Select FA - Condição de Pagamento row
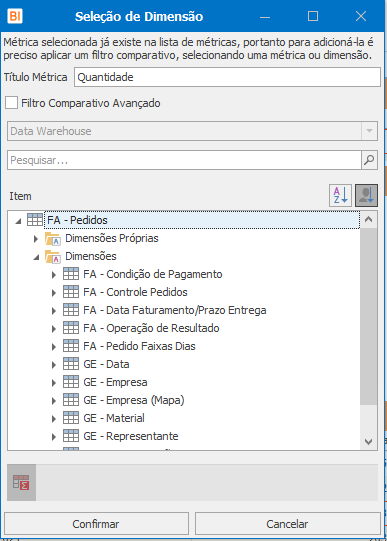Image resolution: width=387 pixels, height=541 pixels. click(x=153, y=274)
